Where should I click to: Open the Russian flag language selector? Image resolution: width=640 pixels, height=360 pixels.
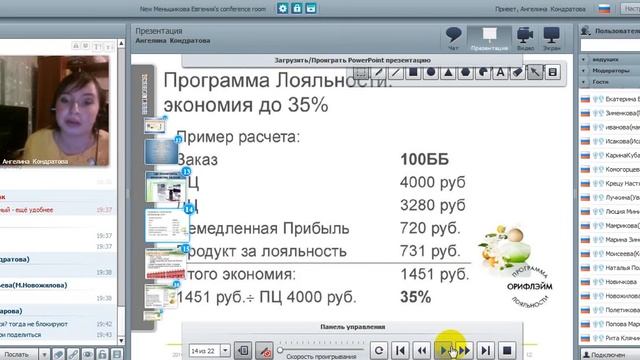[x=604, y=9]
